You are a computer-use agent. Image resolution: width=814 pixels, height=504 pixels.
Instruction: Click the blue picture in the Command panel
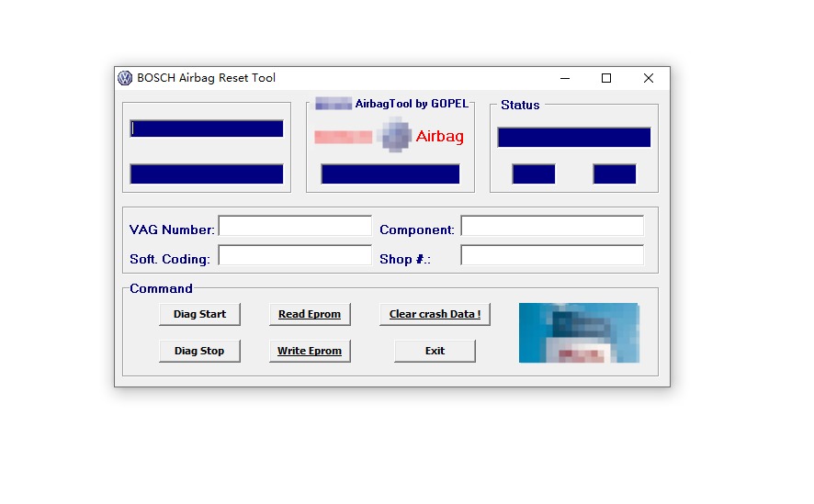579,332
